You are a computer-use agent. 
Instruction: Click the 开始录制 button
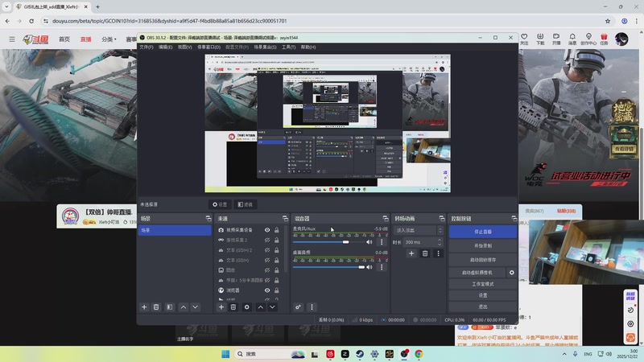[482, 245]
